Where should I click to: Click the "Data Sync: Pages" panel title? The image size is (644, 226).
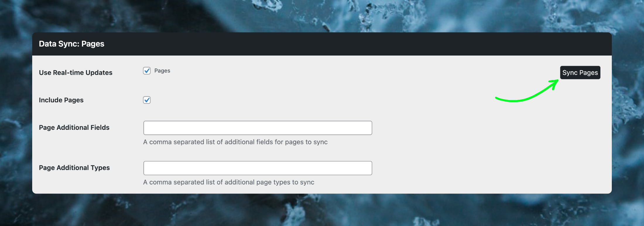click(71, 44)
